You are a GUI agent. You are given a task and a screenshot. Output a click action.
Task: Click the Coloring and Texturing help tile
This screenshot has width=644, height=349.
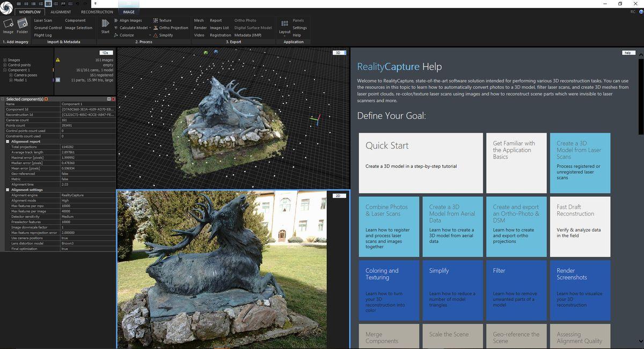389,290
